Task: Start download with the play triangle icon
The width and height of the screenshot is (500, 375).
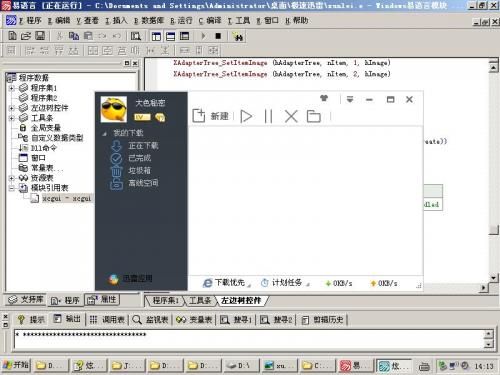Action: pos(246,116)
